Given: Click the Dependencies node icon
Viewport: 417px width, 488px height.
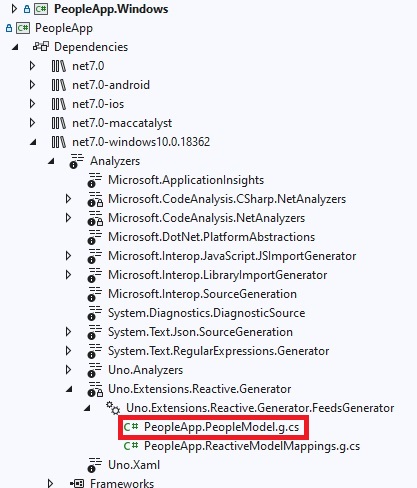Looking at the screenshot, I should pos(41,47).
